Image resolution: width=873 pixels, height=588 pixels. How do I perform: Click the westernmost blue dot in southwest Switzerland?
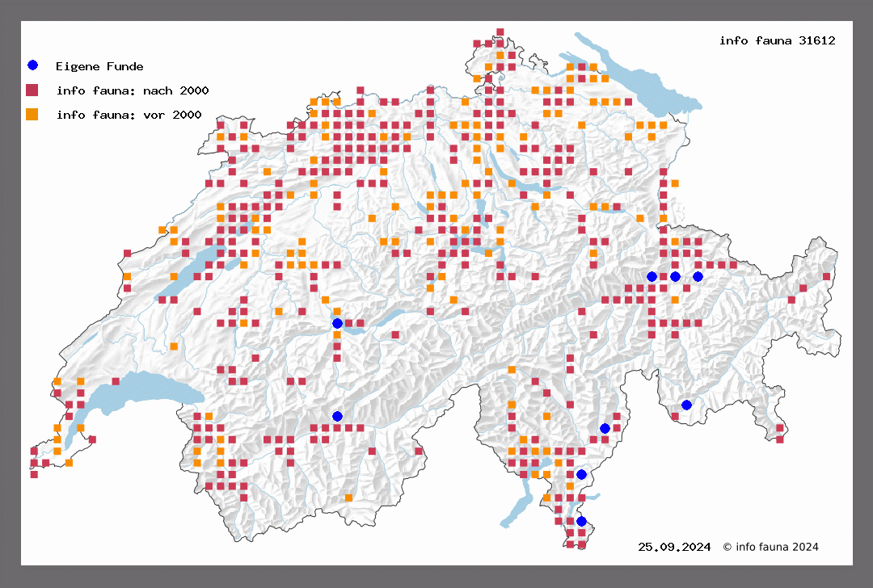pyautogui.click(x=337, y=416)
